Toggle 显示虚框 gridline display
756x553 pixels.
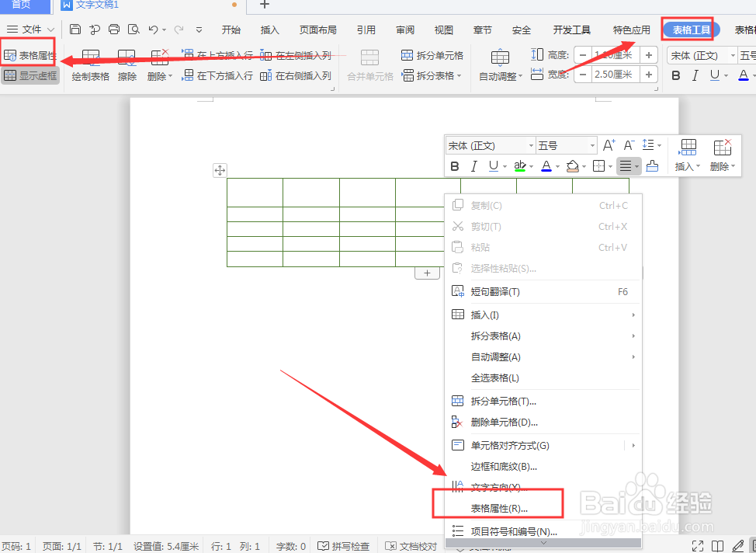(x=29, y=75)
